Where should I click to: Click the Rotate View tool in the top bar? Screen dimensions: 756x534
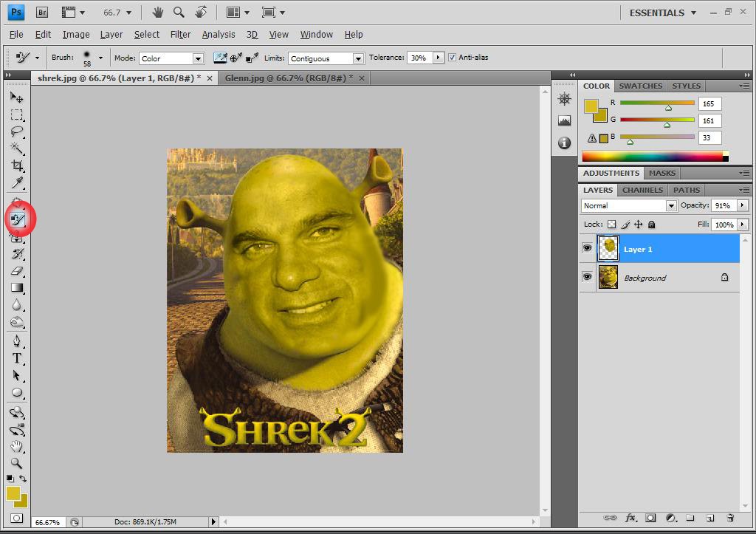(201, 12)
